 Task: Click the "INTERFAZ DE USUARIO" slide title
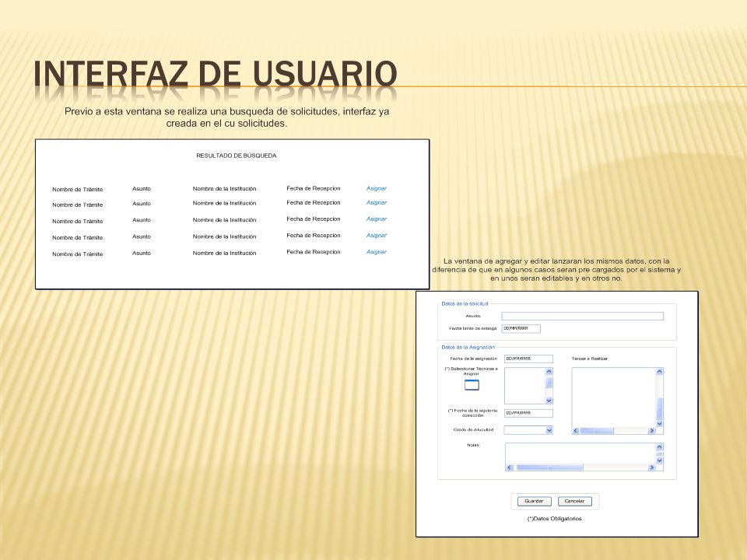(216, 75)
